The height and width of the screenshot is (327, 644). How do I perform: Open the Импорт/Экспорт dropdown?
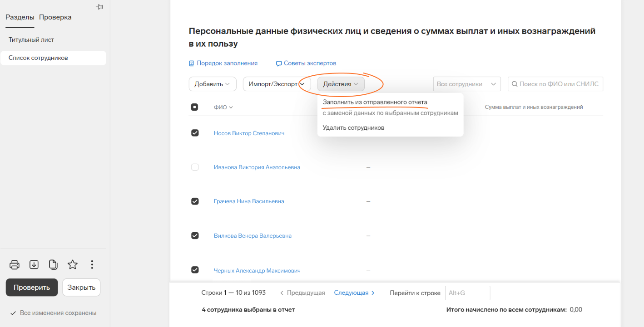pos(277,84)
